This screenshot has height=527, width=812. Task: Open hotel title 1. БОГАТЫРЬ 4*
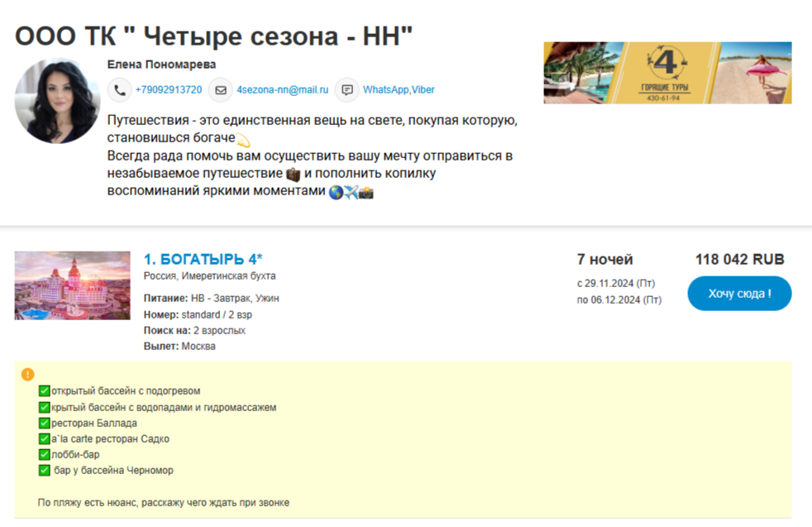pyautogui.click(x=203, y=259)
